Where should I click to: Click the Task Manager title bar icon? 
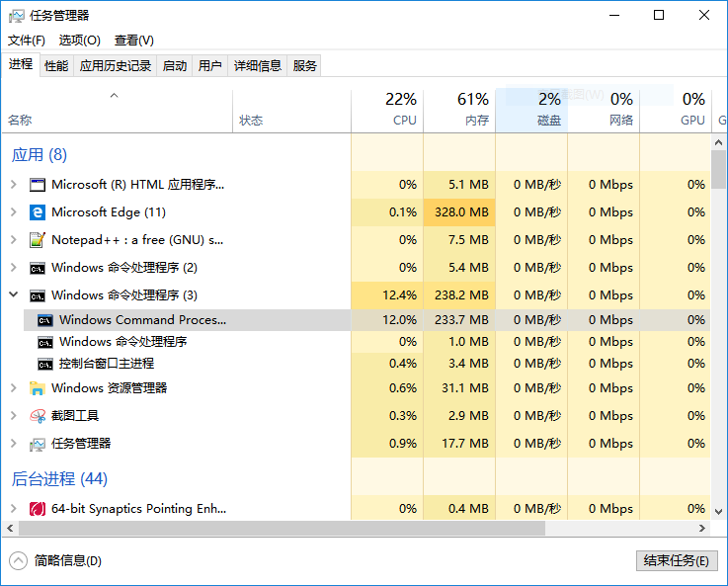(x=16, y=16)
